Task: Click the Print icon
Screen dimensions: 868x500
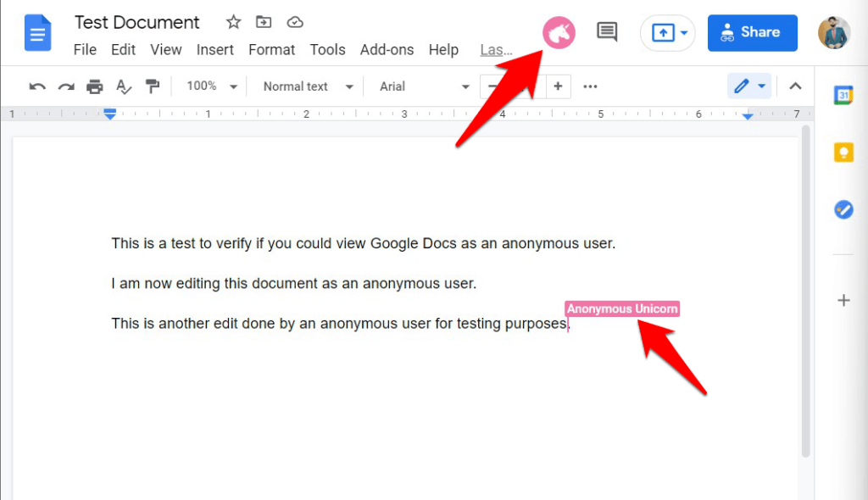Action: click(x=95, y=86)
